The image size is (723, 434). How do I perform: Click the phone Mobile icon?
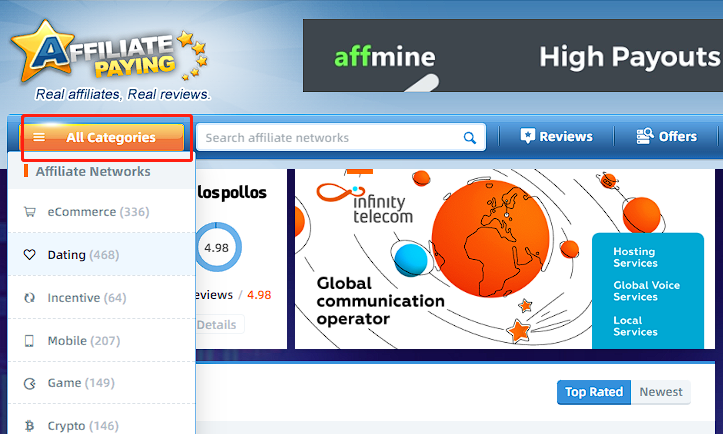point(30,341)
